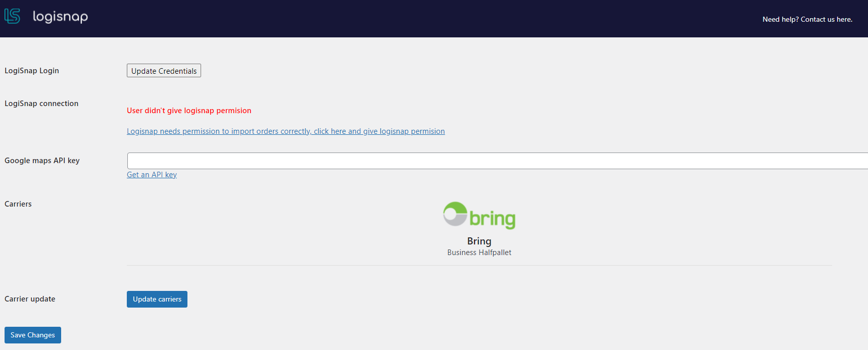Viewport: 868px width, 350px height.
Task: Click the LogiSnap LS logo icon
Action: tap(12, 16)
